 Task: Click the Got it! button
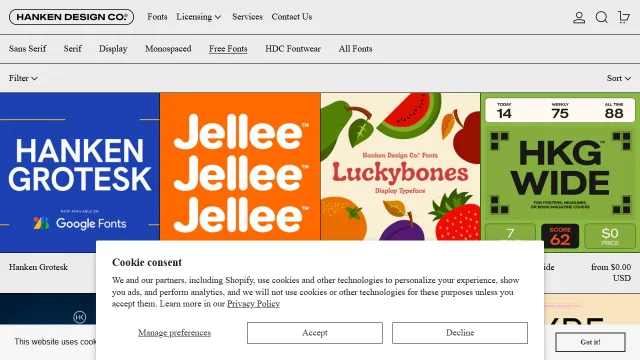point(590,342)
